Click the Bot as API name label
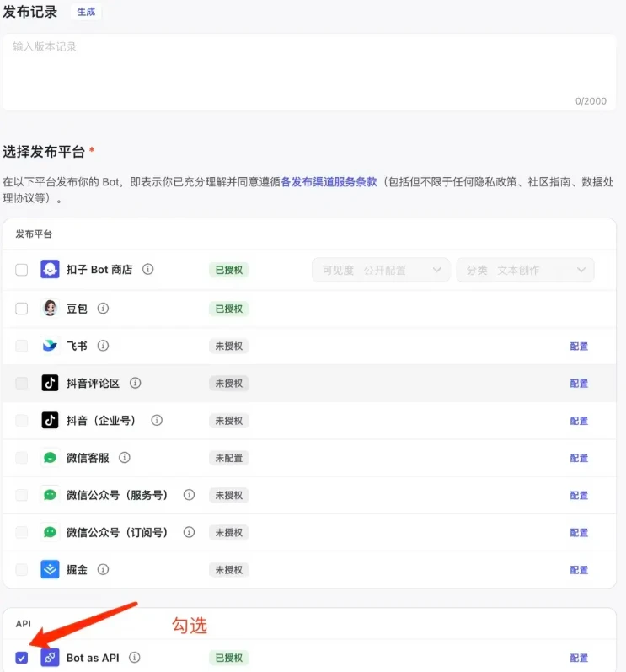 pos(93,658)
